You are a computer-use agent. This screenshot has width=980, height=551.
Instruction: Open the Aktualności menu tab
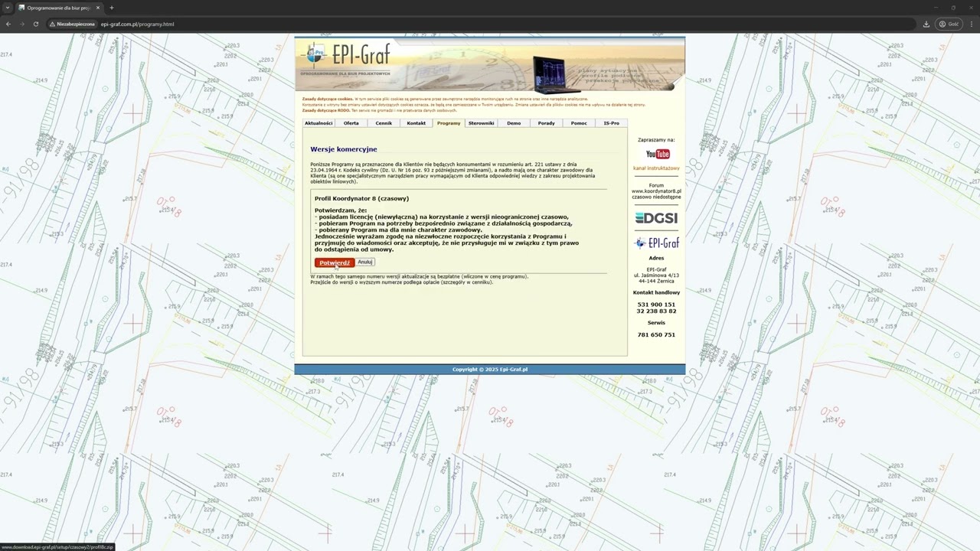coord(318,123)
